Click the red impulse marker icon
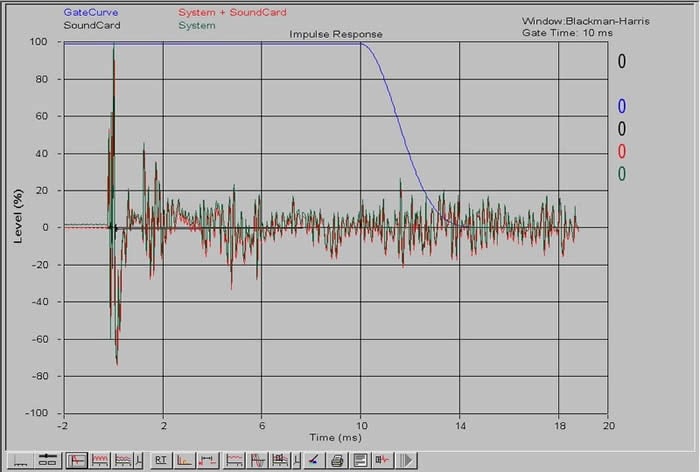This screenshot has width=700, height=472. click(x=382, y=460)
